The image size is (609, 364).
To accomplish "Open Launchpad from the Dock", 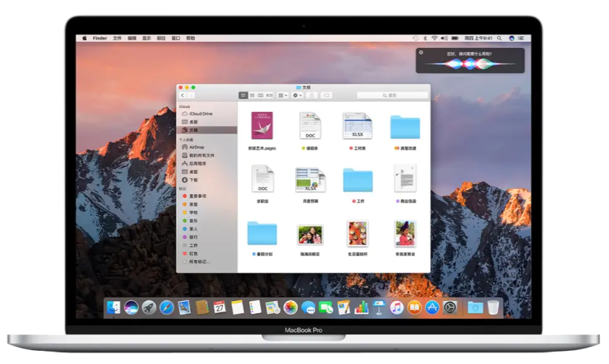I will (x=149, y=307).
